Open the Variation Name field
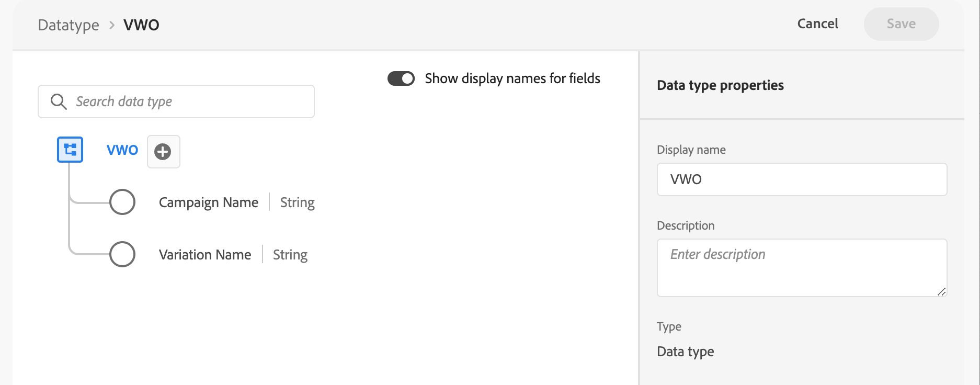 pos(205,255)
